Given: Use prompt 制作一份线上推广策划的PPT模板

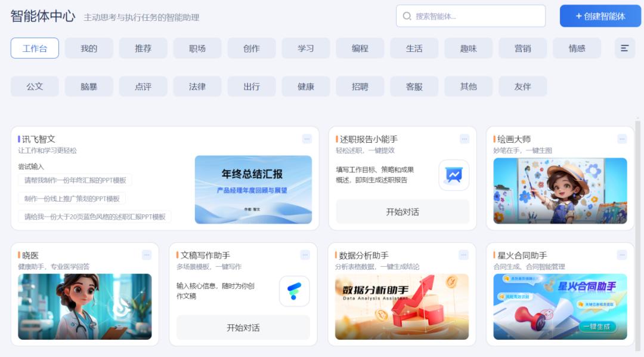Looking at the screenshot, I should point(72,199).
